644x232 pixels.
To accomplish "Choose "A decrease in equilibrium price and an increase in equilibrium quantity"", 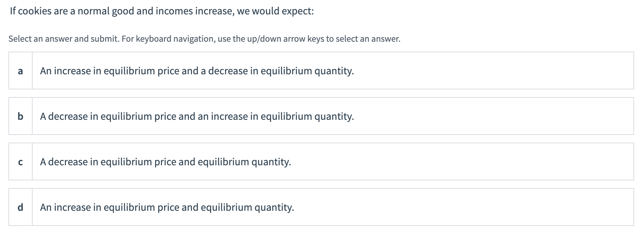I will (197, 116).
